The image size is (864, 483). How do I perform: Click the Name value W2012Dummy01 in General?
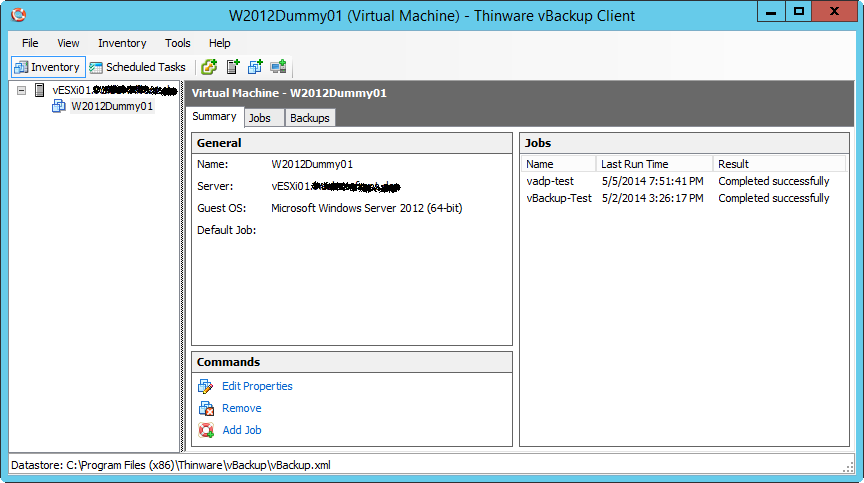tap(312, 164)
